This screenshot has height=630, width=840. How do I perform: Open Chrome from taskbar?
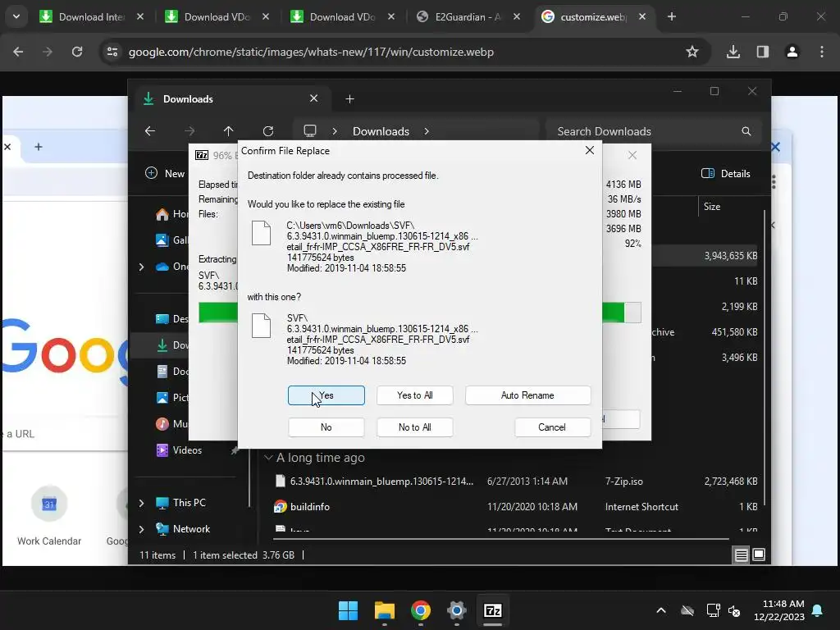(421, 610)
